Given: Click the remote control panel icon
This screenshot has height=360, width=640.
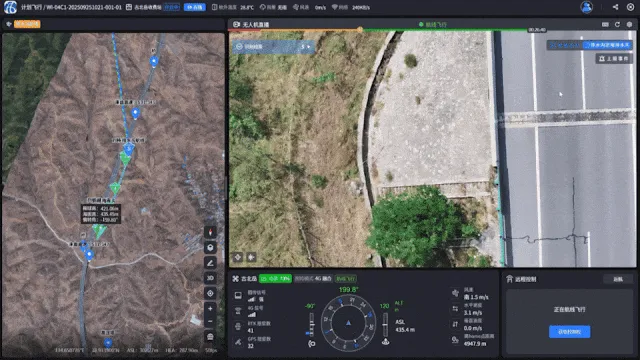Looking at the screenshot, I should pos(509,279).
